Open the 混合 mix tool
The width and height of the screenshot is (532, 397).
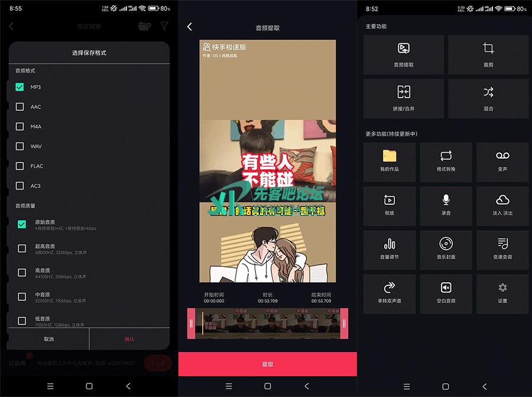[488, 98]
